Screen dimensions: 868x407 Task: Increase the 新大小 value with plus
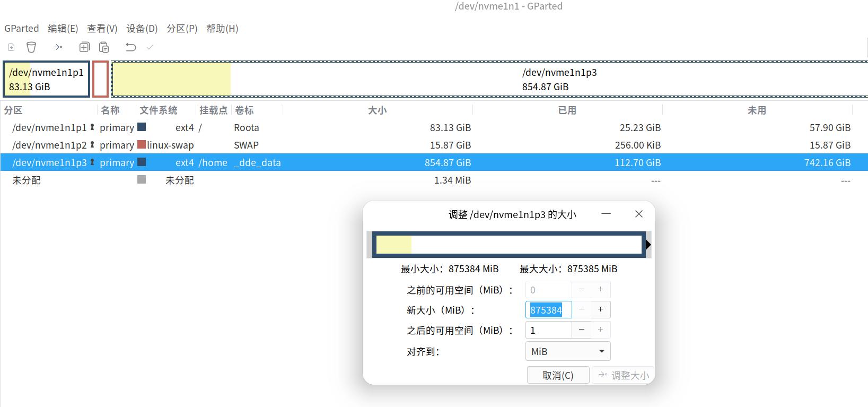601,309
